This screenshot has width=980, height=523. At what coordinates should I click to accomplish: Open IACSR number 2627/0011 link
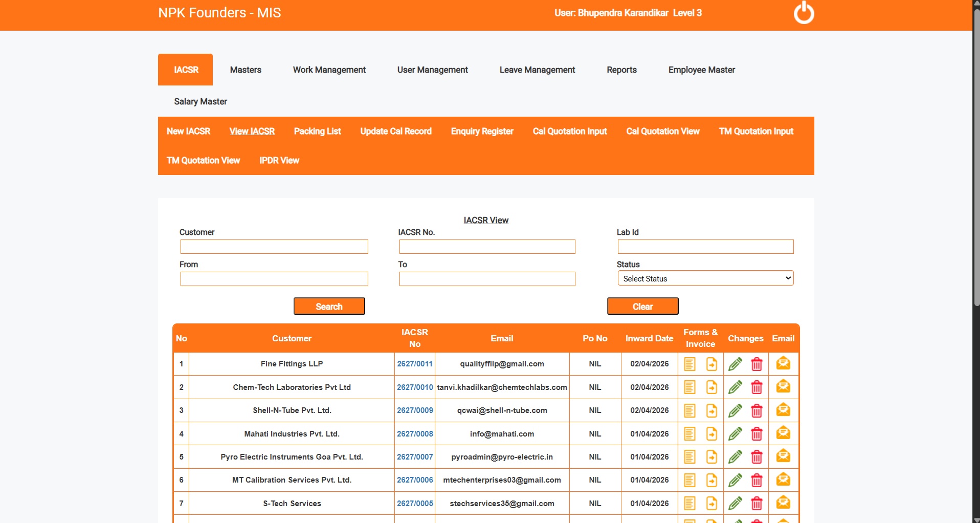tap(415, 364)
